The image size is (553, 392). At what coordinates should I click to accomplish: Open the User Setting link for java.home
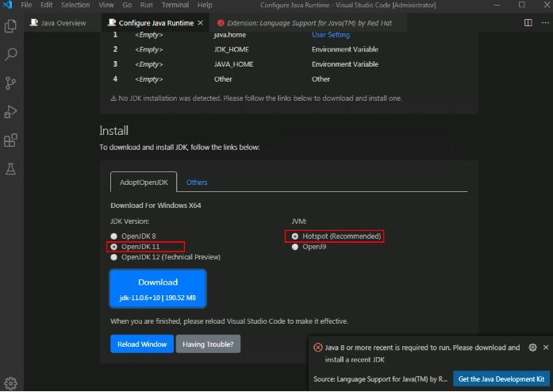[x=331, y=35]
